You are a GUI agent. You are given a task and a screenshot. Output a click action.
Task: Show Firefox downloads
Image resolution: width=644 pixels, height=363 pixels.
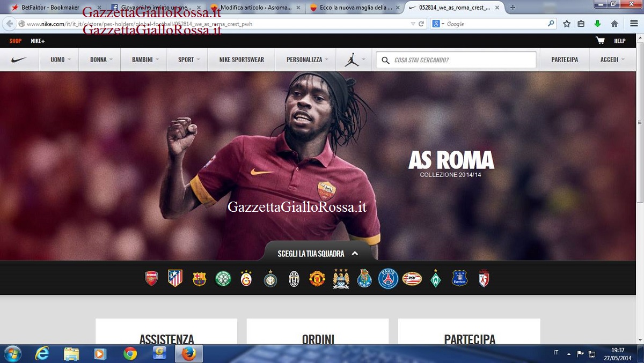(597, 24)
